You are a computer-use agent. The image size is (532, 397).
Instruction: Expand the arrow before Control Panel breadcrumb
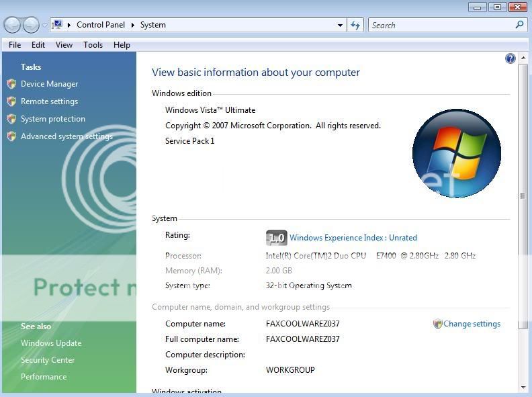point(69,25)
